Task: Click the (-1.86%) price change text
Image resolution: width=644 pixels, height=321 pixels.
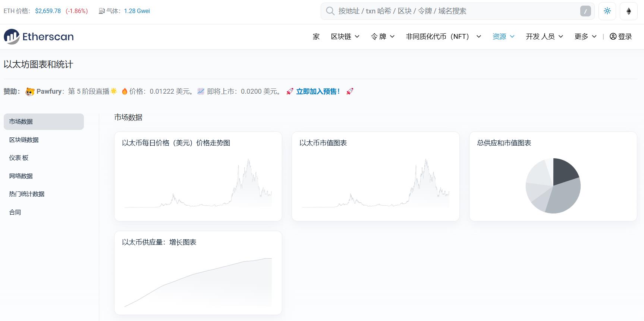Action: (77, 11)
